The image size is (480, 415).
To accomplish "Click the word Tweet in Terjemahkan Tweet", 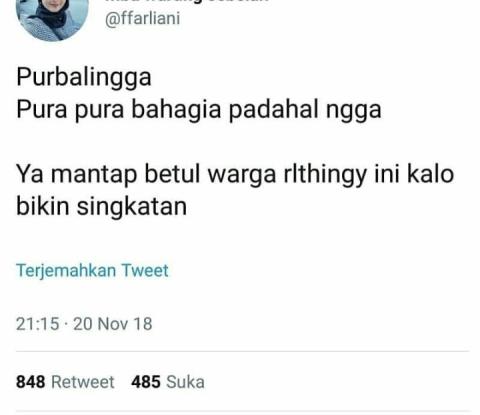I will [145, 270].
